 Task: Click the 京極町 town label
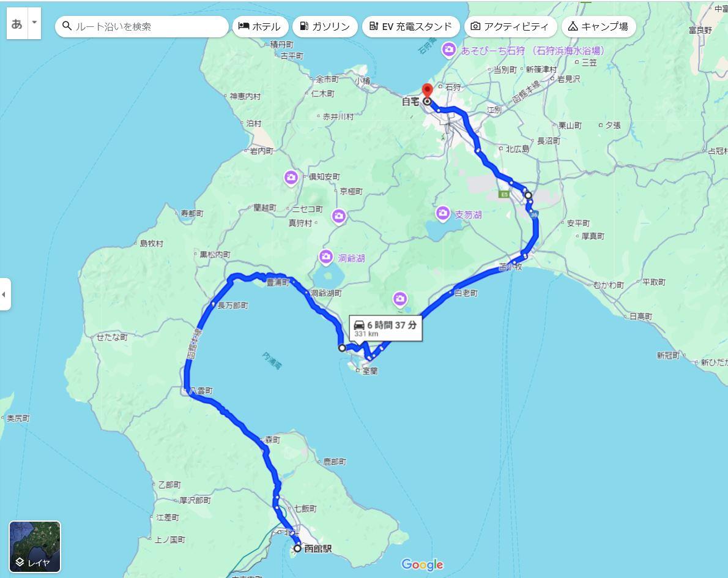[352, 191]
